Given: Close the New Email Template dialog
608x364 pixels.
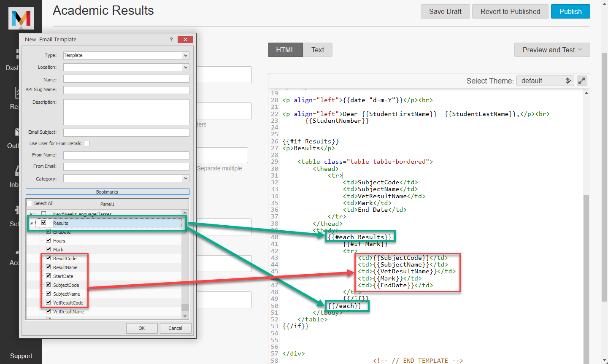Looking at the screenshot, I should point(185,39).
